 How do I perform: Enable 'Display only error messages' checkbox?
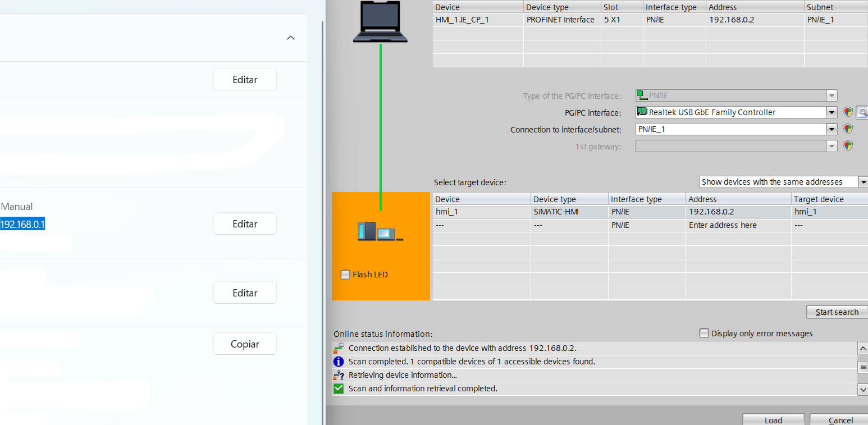704,333
